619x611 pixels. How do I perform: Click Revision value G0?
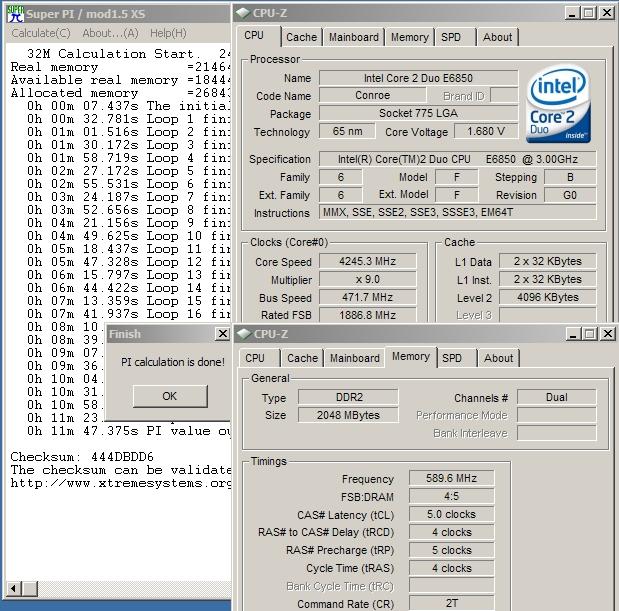570,195
